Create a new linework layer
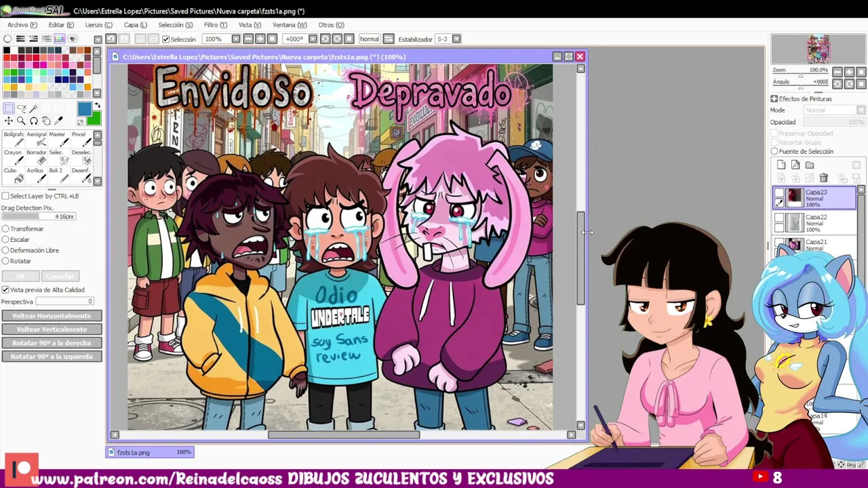868x488 pixels. point(795,165)
